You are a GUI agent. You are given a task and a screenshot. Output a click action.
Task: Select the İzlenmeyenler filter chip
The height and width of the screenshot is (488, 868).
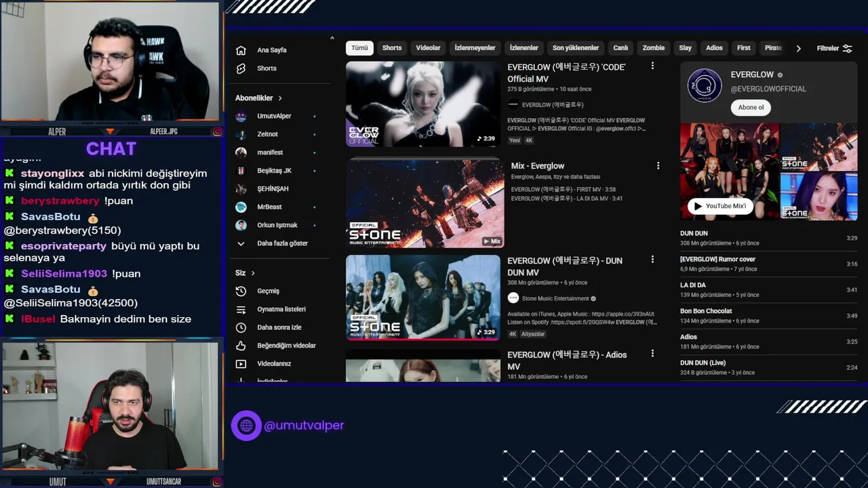click(x=475, y=48)
